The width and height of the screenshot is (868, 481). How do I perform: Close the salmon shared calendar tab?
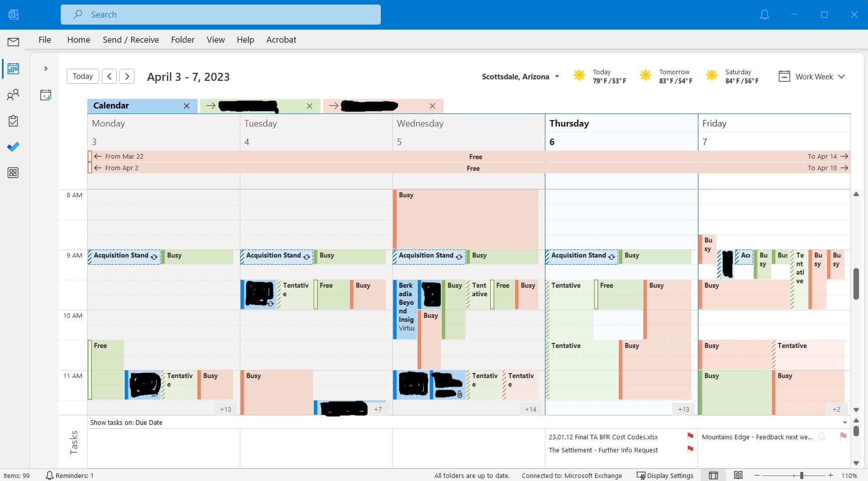(x=432, y=106)
